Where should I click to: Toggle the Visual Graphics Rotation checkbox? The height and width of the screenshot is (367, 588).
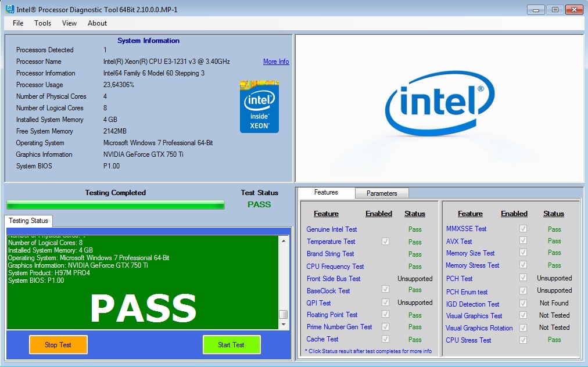click(523, 328)
